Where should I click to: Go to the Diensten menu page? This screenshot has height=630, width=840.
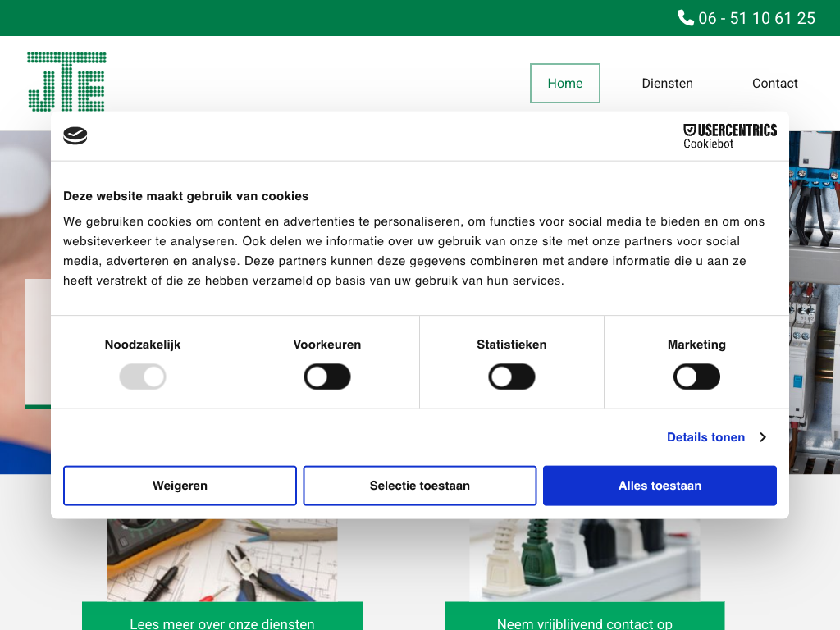coord(667,84)
